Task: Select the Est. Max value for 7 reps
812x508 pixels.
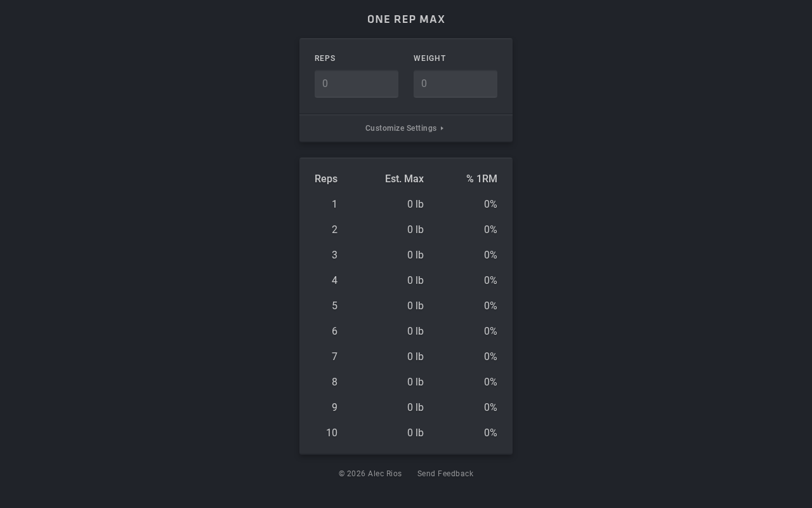Action: (415, 357)
